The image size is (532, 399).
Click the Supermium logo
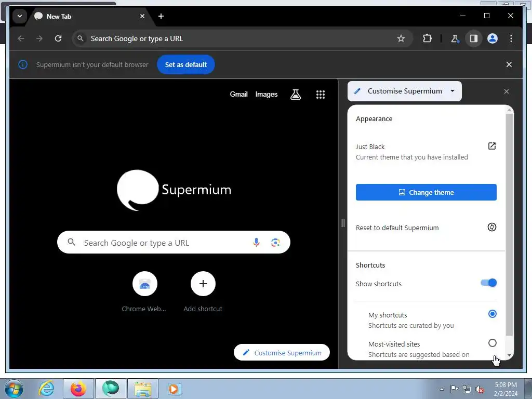tap(174, 190)
